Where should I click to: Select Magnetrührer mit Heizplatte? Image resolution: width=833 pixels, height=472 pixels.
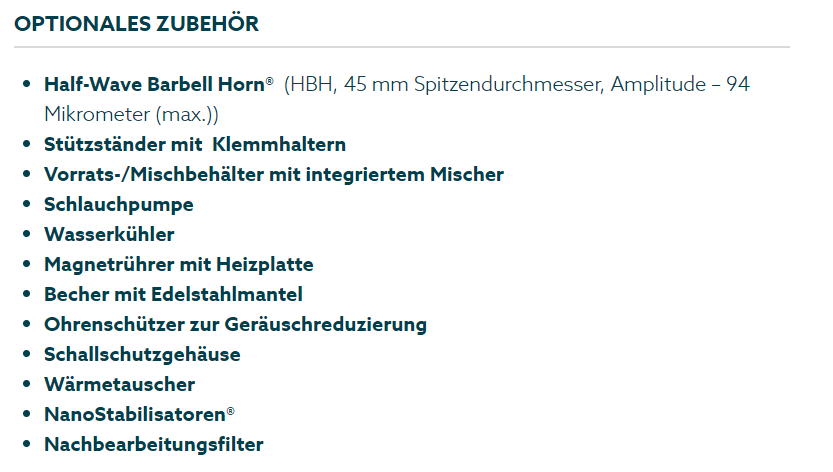tap(178, 264)
